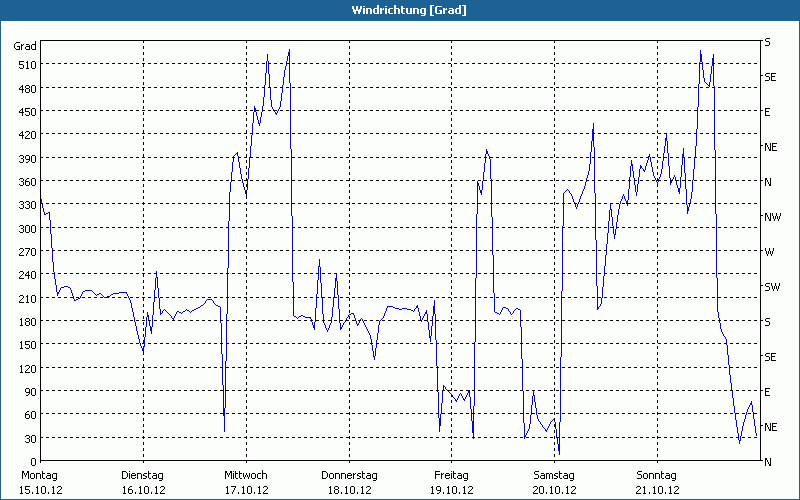
Task: Click the 180 degree y-axis tick label
Action: click(x=25, y=322)
